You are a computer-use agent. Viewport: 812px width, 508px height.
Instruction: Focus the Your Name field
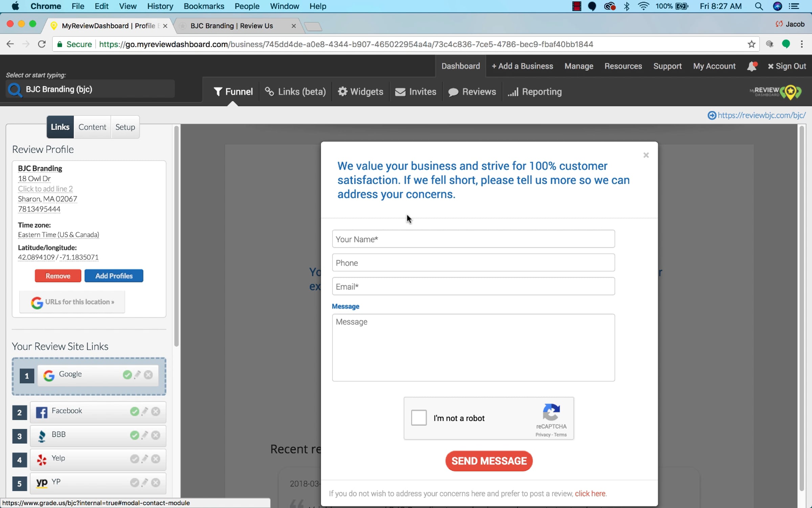[x=473, y=239]
